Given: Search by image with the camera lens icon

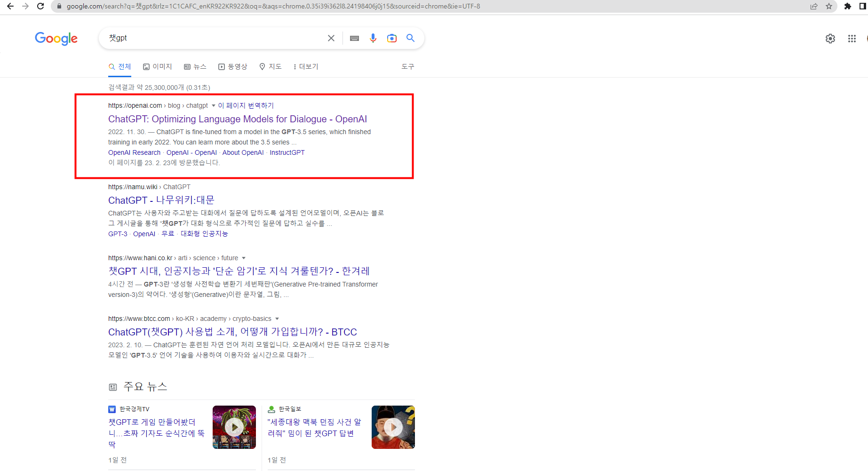Looking at the screenshot, I should (x=392, y=38).
